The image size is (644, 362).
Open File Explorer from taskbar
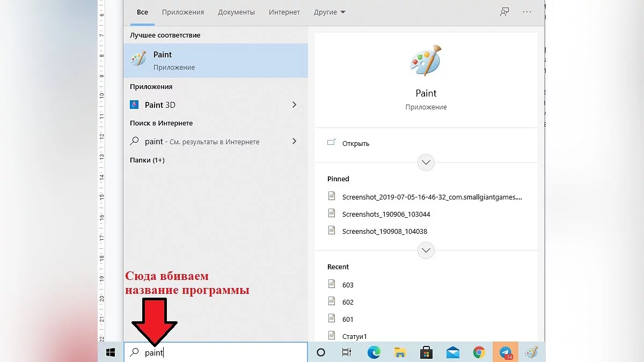(x=400, y=352)
